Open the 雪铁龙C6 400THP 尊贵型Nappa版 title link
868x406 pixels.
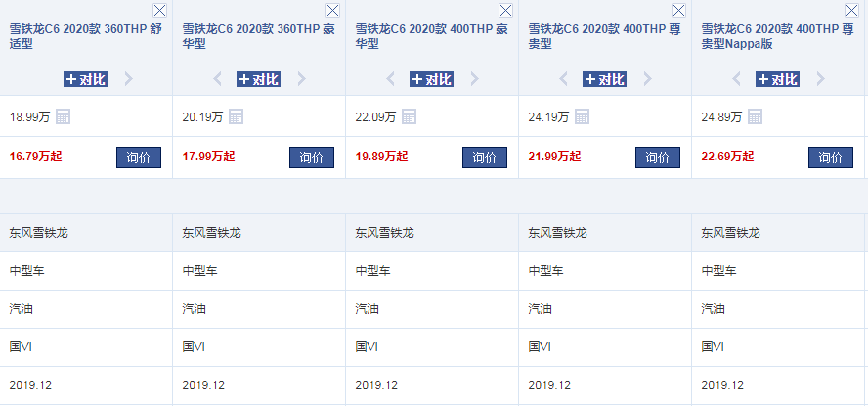[778, 36]
